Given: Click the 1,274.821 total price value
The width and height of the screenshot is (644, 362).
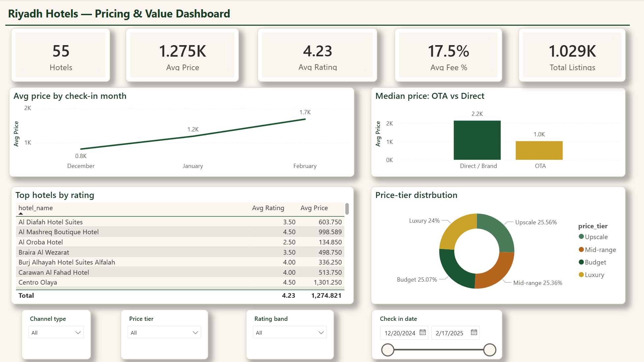Looking at the screenshot, I should (x=326, y=295).
